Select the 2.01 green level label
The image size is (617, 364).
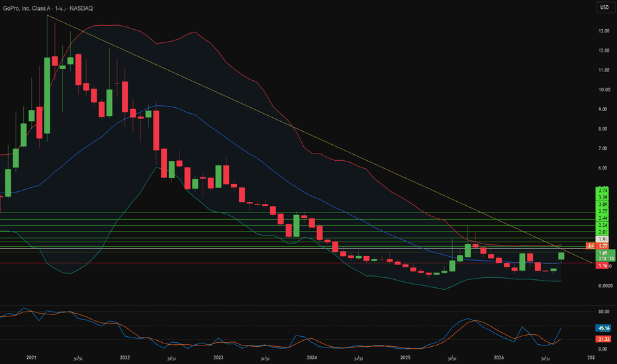click(603, 232)
